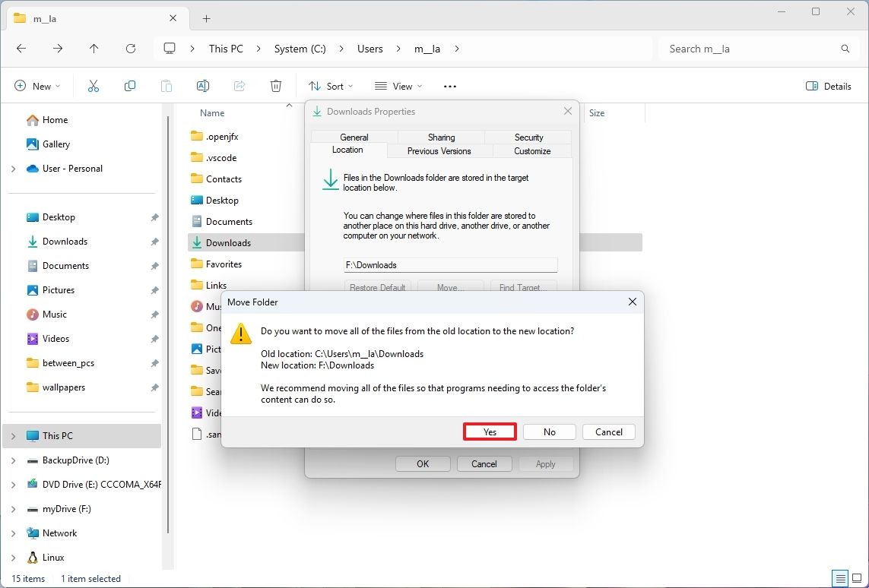Refresh the folder view with the refresh icon

click(x=130, y=48)
